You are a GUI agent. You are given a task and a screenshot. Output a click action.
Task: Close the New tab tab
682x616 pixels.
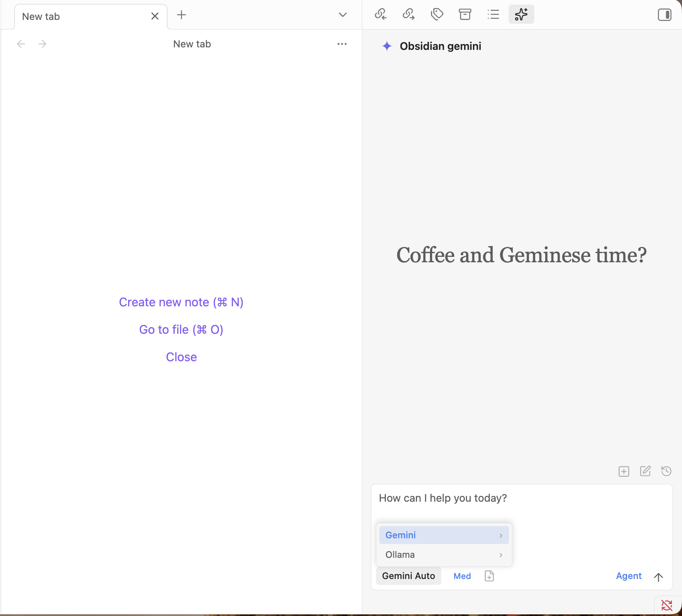155,16
